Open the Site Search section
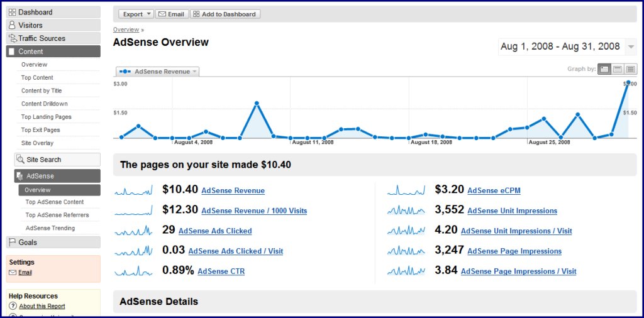 [x=57, y=160]
